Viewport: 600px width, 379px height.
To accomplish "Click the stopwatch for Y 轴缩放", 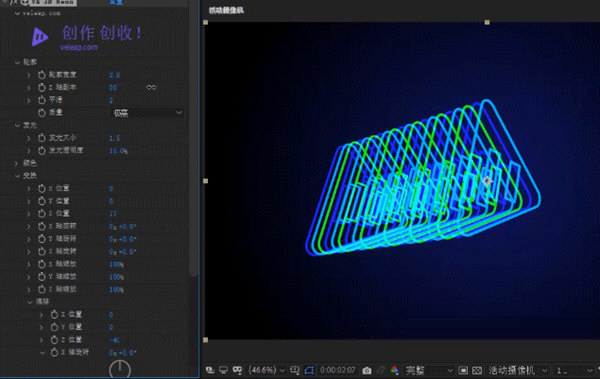I will 42,277.
